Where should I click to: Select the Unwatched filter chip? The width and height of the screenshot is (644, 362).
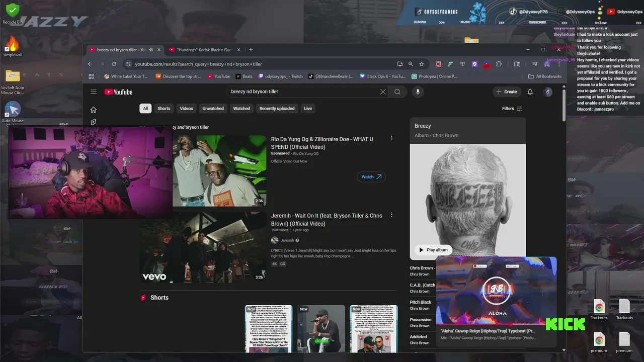pyautogui.click(x=213, y=108)
